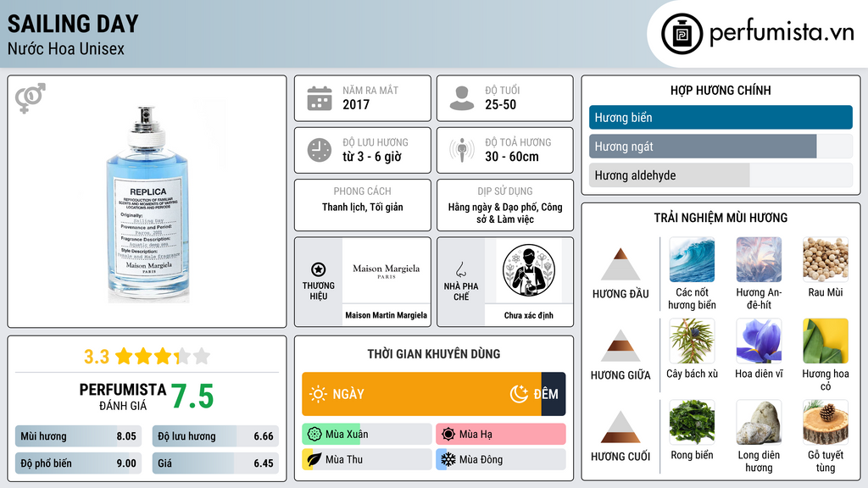This screenshot has height=488, width=868.
Task: Select the coriander seeds note image
Action: pos(826,260)
